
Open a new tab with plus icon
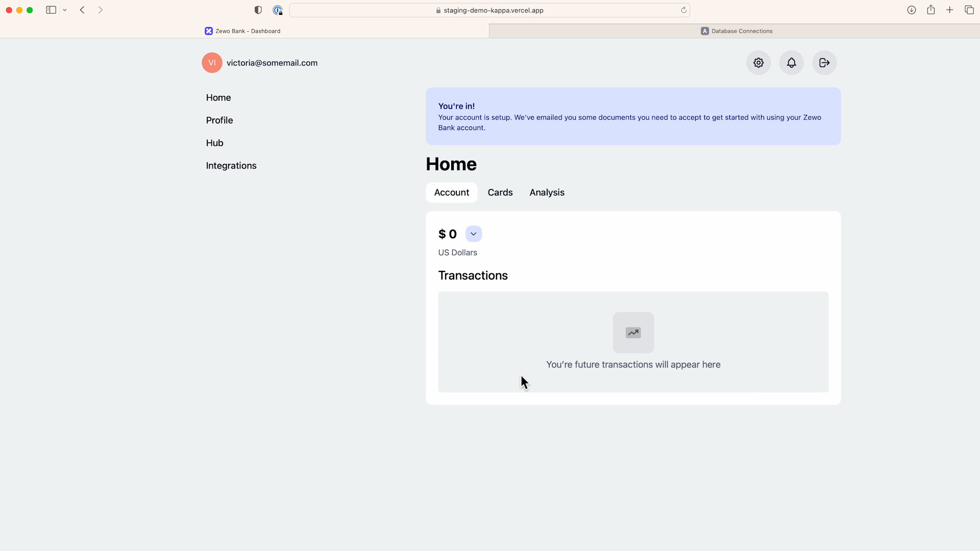(x=950, y=10)
